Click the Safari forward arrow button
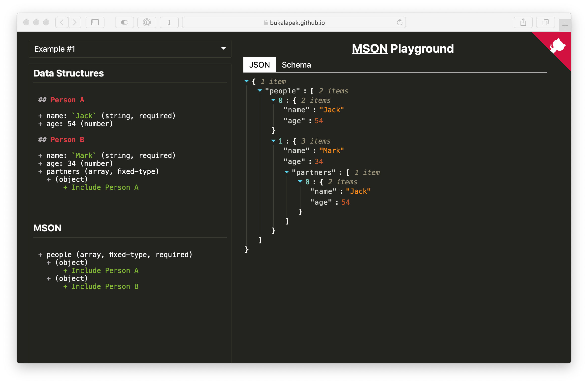The image size is (588, 384). (x=75, y=23)
